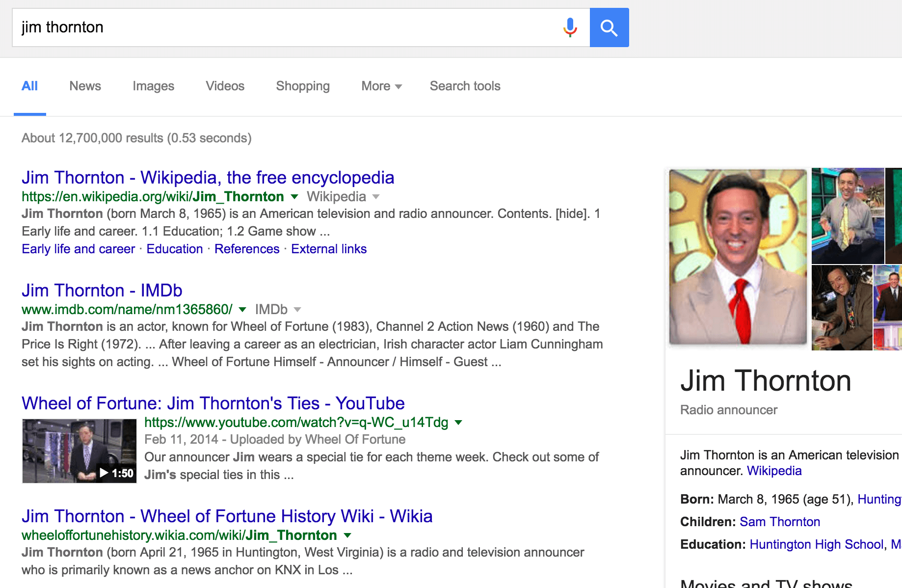902x588 pixels.
Task: Open bottom knowledge panel photo of man in brown jacket
Action: (842, 308)
